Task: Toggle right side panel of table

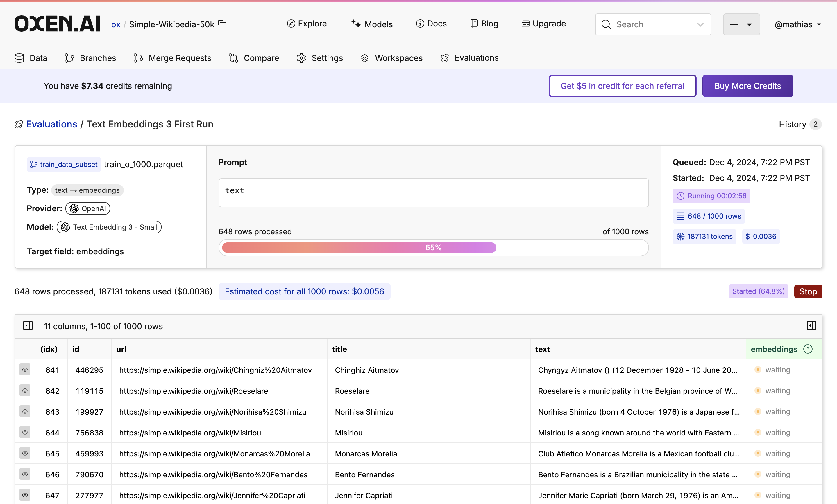Action: point(811,326)
